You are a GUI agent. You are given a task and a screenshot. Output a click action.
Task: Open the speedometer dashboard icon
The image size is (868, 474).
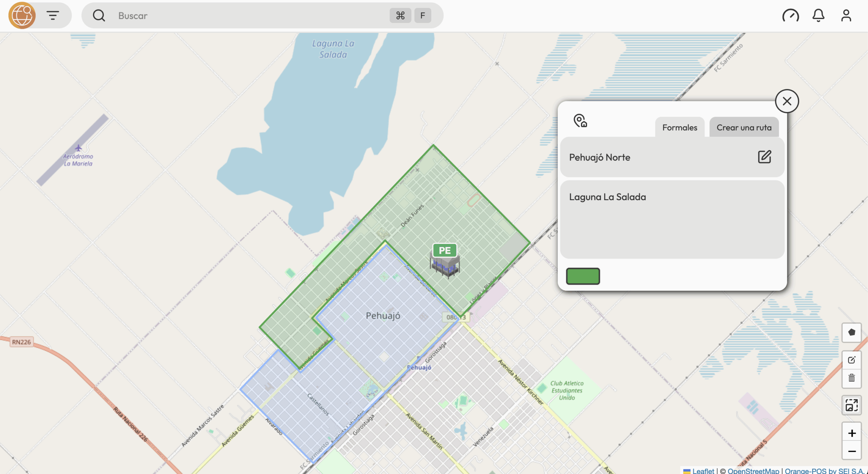click(x=790, y=16)
